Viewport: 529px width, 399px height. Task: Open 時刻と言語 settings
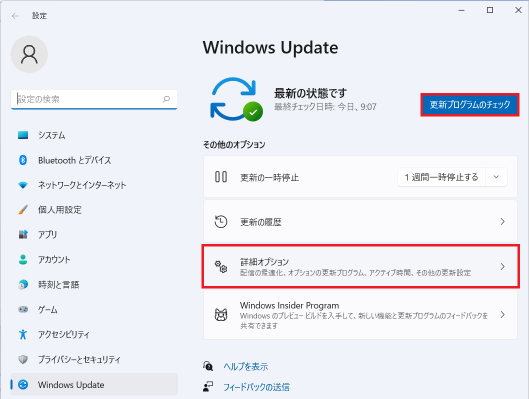[94, 284]
